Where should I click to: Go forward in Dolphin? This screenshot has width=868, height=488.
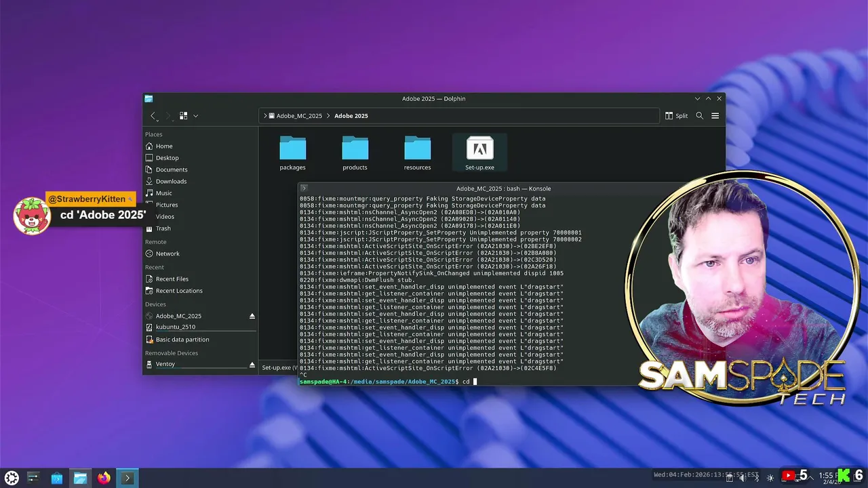pos(168,116)
